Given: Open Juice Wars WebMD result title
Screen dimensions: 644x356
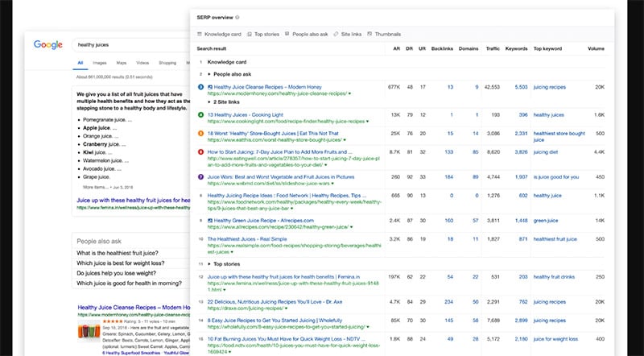Looking at the screenshot, I should click(x=280, y=176).
